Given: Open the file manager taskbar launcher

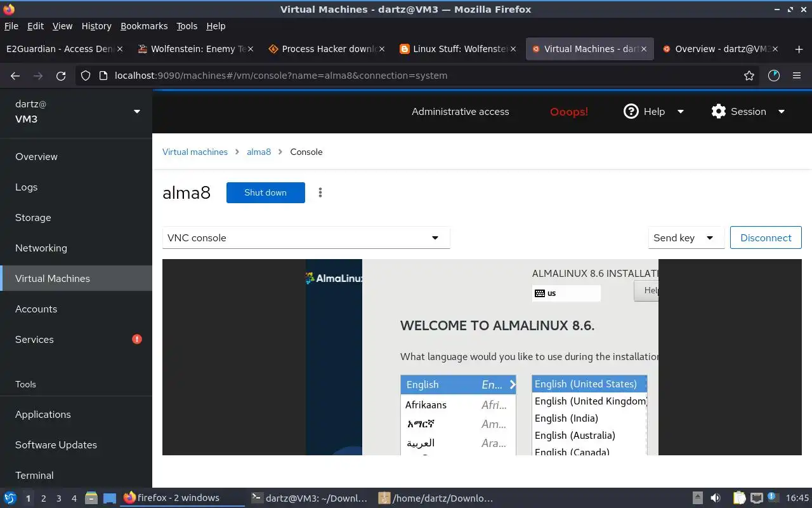Looking at the screenshot, I should (x=91, y=498).
